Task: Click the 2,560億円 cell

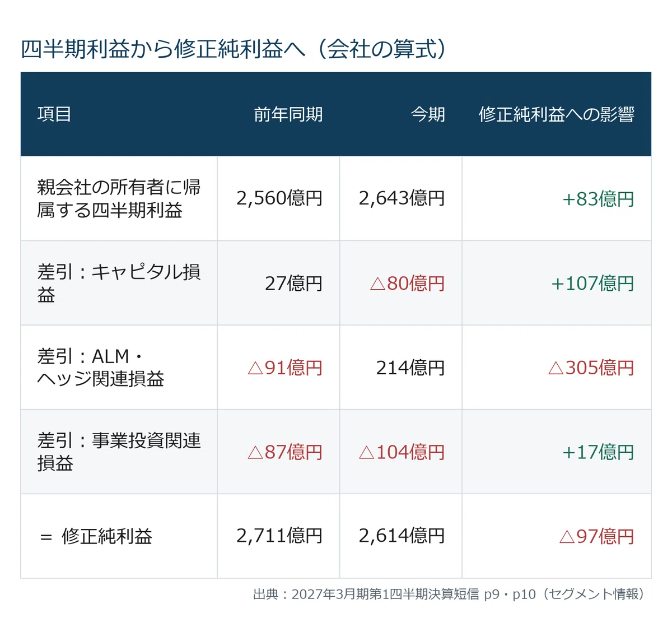Action: pyautogui.click(x=279, y=198)
